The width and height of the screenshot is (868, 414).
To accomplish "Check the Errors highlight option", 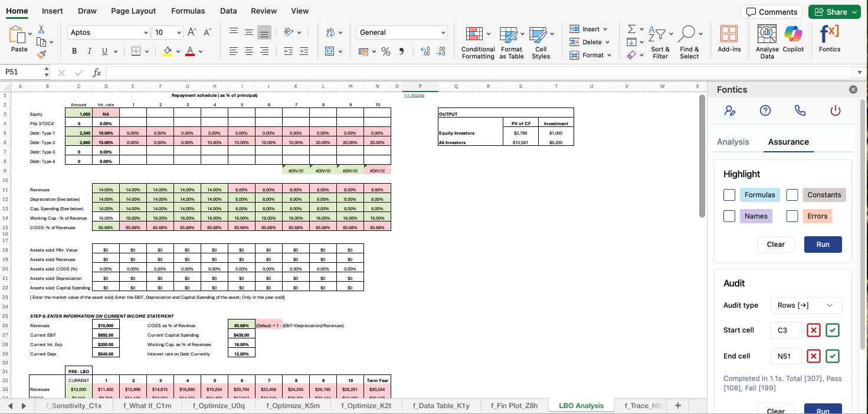I will coord(792,216).
